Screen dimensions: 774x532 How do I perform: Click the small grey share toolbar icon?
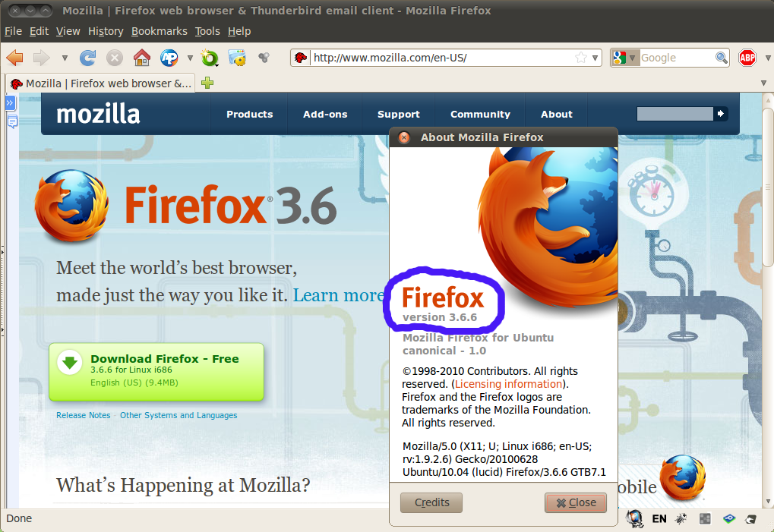pyautogui.click(x=264, y=58)
